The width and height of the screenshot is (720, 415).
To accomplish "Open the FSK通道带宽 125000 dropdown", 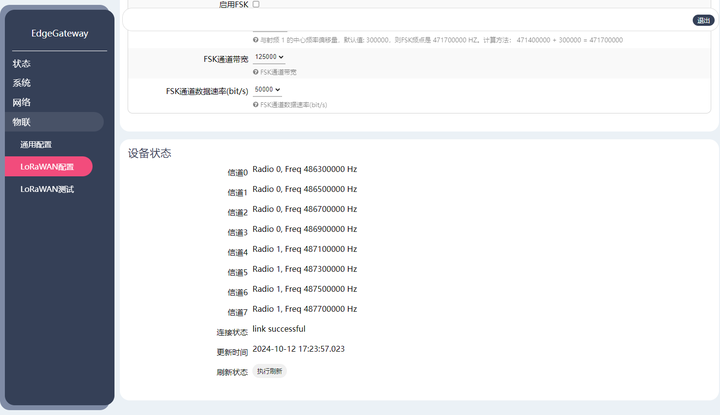I will click(269, 57).
